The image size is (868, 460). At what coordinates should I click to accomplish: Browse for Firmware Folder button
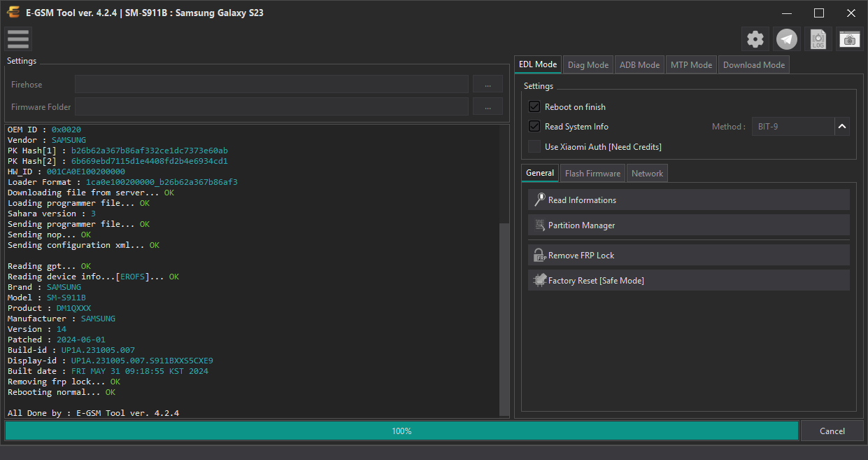point(488,106)
